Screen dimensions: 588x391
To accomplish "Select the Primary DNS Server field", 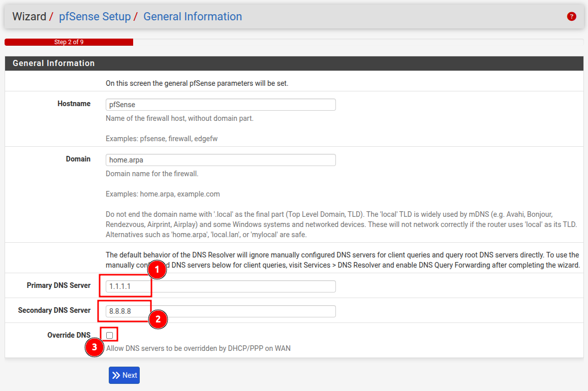I will tap(221, 286).
